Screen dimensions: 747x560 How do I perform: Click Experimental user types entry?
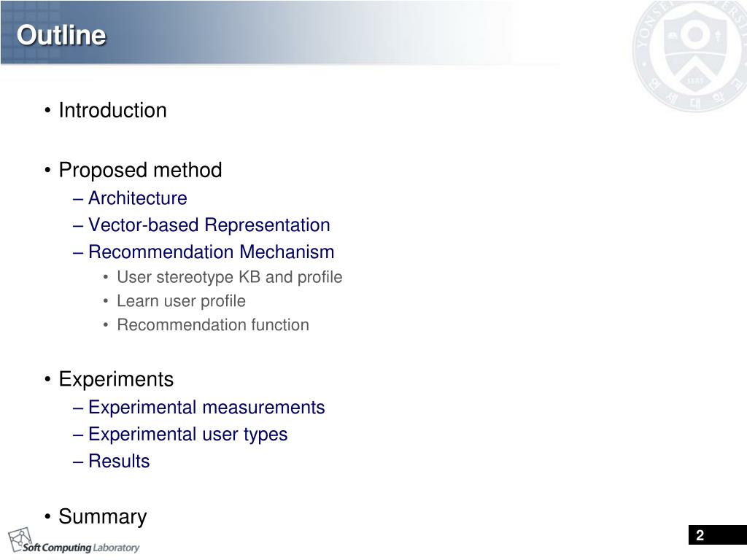187,435
